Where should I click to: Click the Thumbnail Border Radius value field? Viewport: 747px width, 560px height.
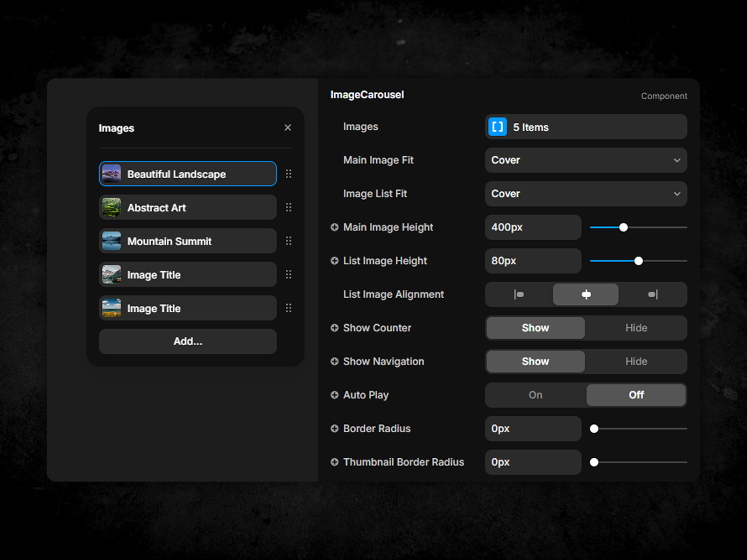533,462
